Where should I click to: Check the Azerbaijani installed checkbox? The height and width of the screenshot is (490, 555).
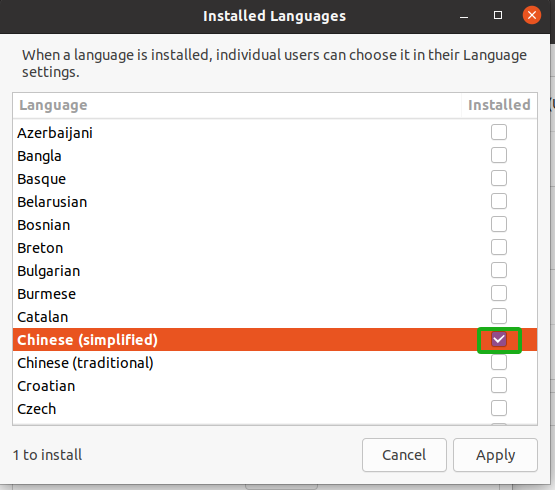[499, 132]
